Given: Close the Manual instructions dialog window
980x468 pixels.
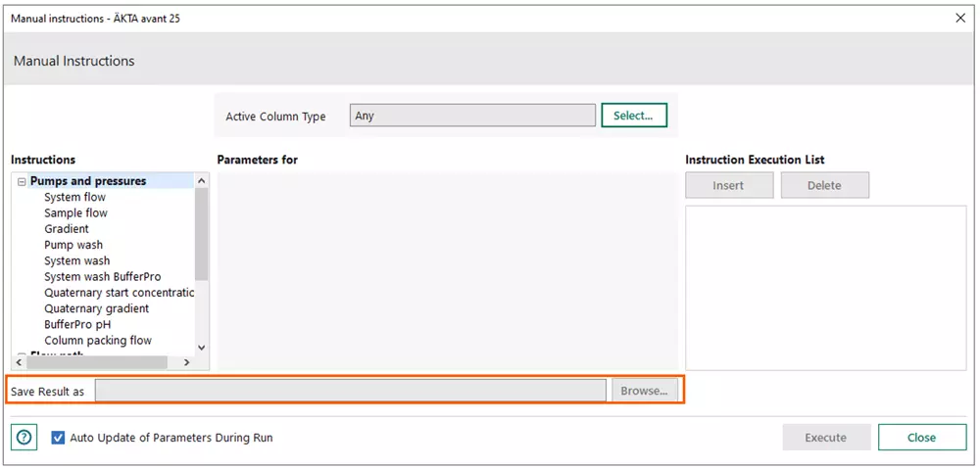Looking at the screenshot, I should 959,18.
